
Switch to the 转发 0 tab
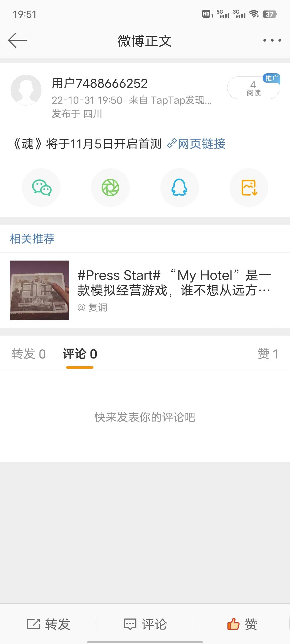pos(28,354)
